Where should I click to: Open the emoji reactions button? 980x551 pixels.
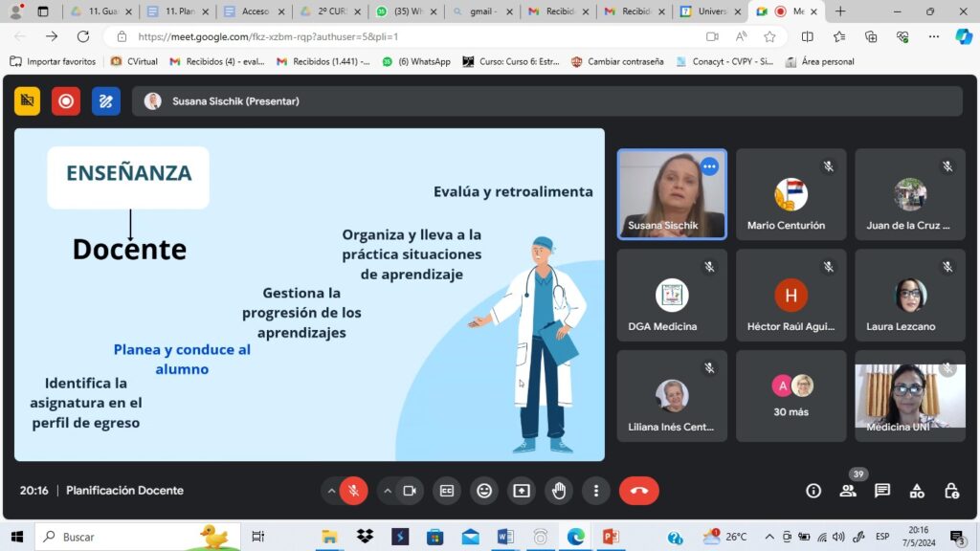click(x=484, y=491)
